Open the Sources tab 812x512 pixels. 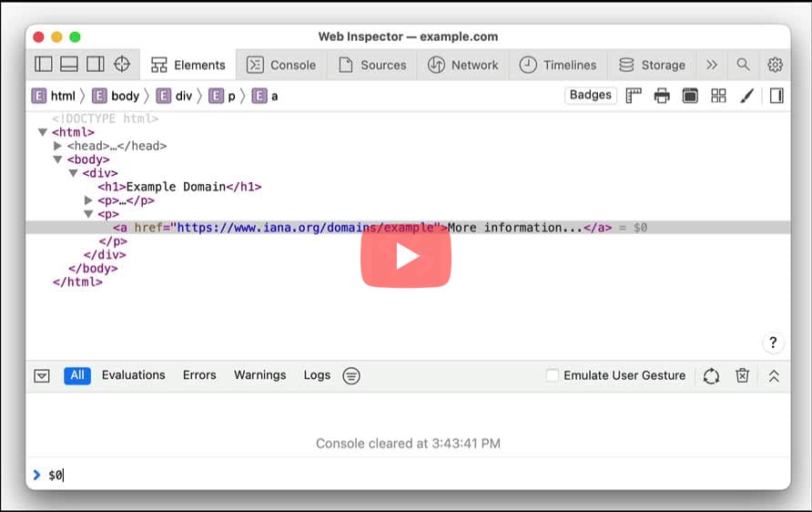pos(371,65)
